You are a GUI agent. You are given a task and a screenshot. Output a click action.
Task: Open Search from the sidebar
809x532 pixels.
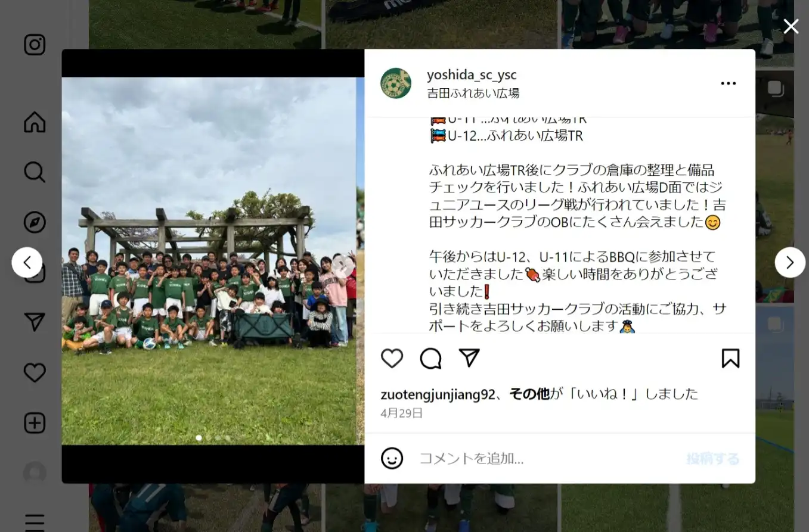35,172
